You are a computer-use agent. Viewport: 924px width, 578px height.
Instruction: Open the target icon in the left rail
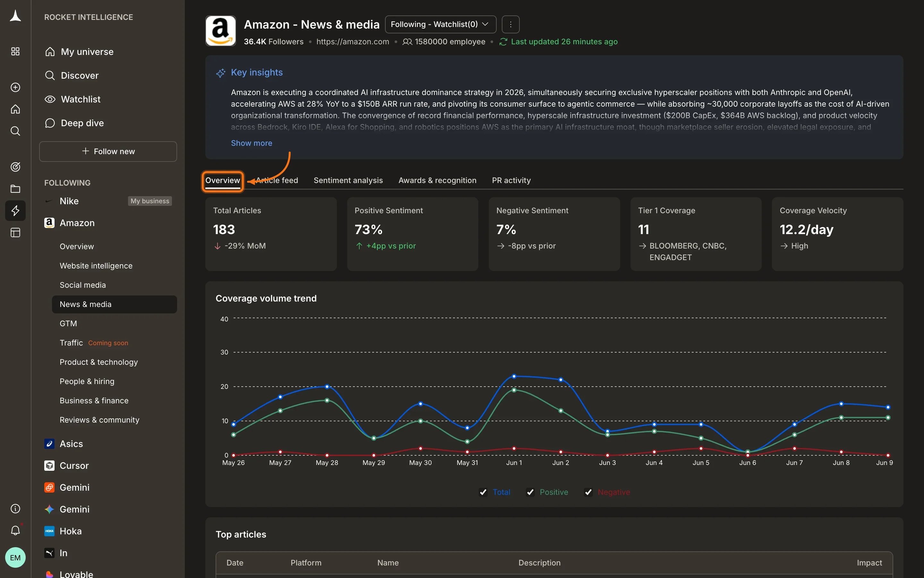(x=15, y=167)
